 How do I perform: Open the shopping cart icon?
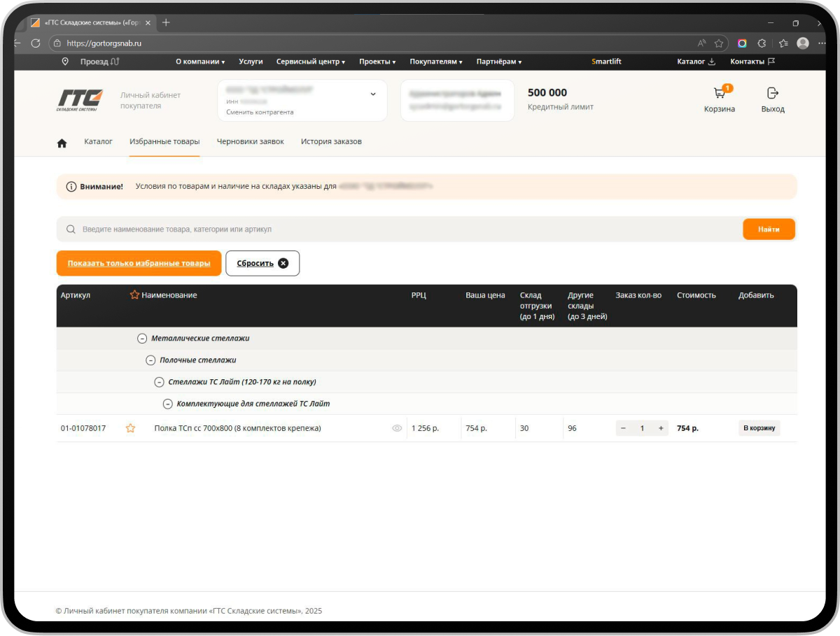[719, 94]
